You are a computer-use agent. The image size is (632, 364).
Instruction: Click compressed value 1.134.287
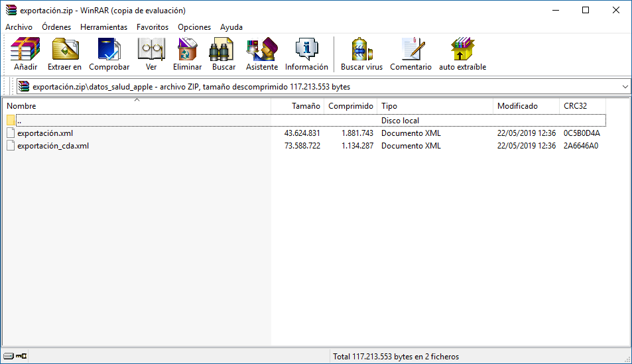(x=357, y=145)
